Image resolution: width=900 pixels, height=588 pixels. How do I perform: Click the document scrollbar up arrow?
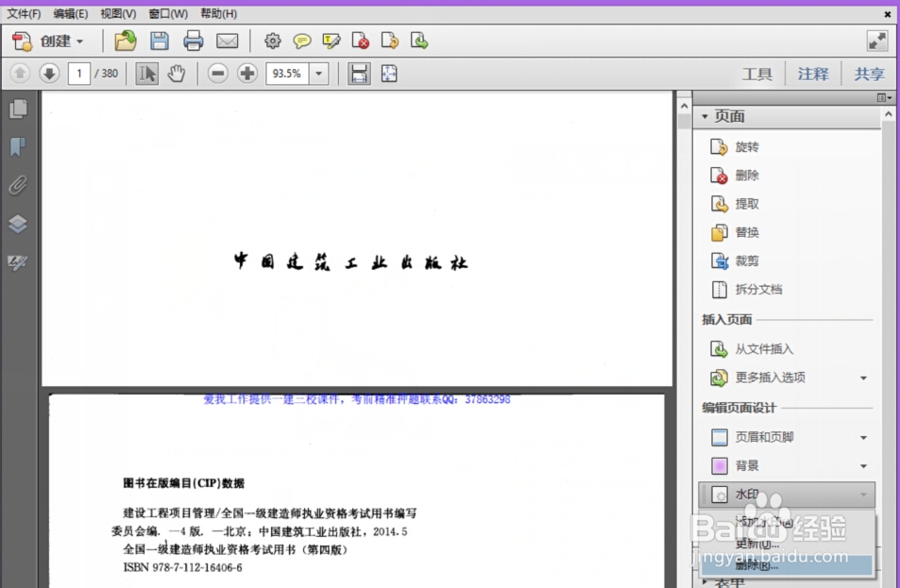pos(684,106)
